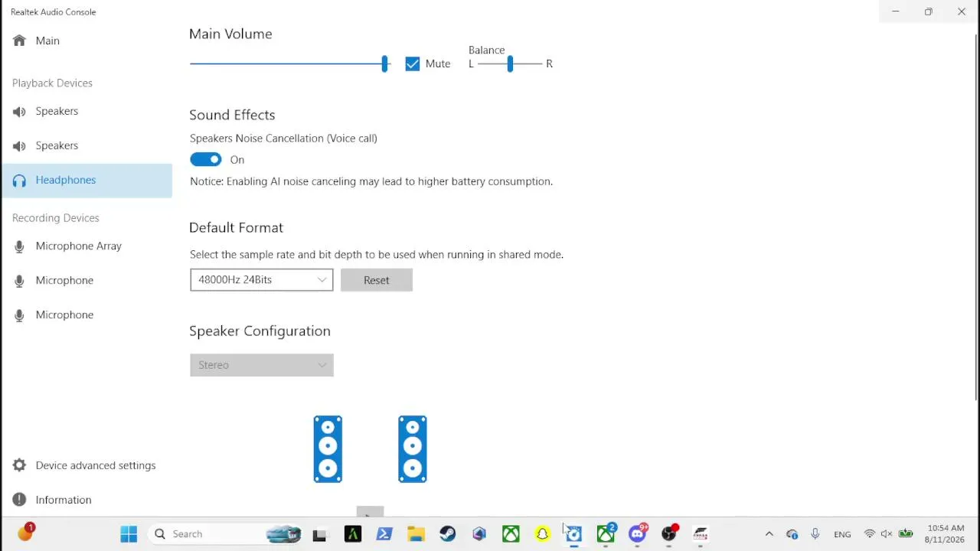Open Steam from the taskbar

coord(448,534)
